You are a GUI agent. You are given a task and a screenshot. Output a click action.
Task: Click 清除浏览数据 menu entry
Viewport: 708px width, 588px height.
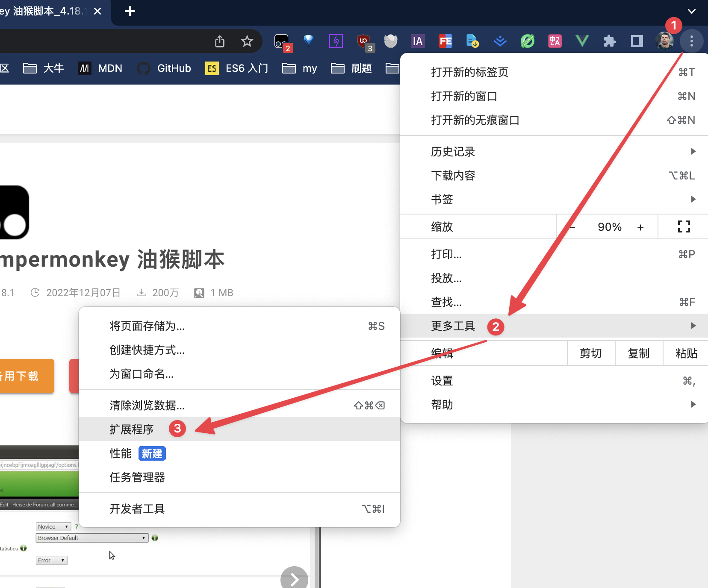pyautogui.click(x=147, y=405)
